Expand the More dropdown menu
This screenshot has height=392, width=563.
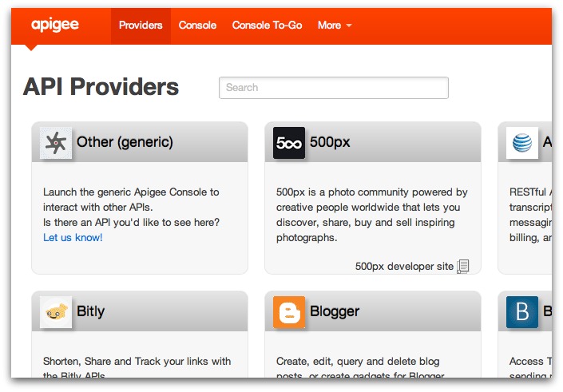pyautogui.click(x=335, y=25)
